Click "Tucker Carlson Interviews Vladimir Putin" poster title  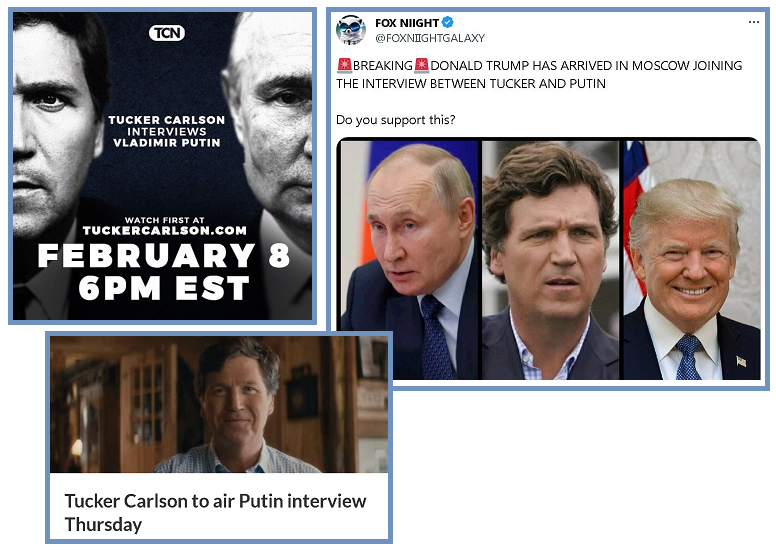pyautogui.click(x=167, y=131)
